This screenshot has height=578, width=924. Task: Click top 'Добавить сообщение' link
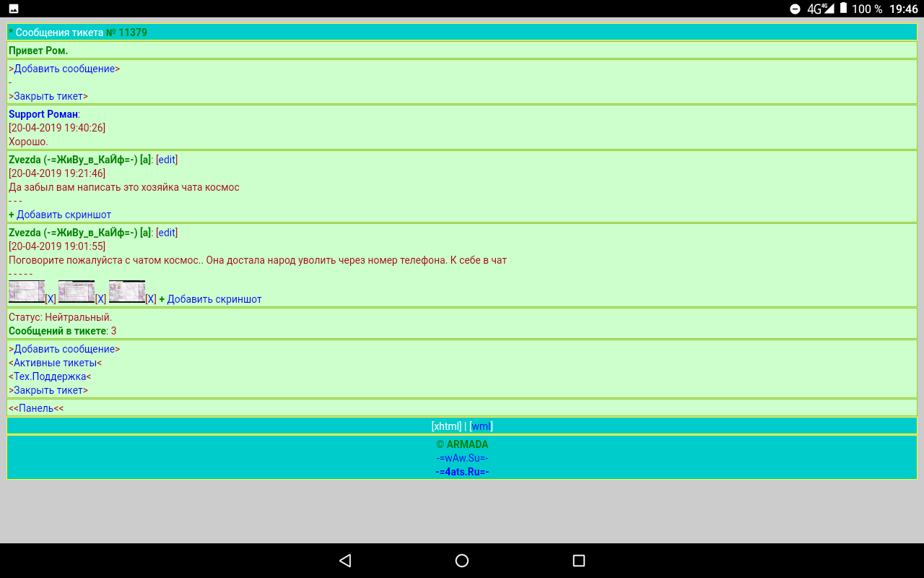point(64,69)
